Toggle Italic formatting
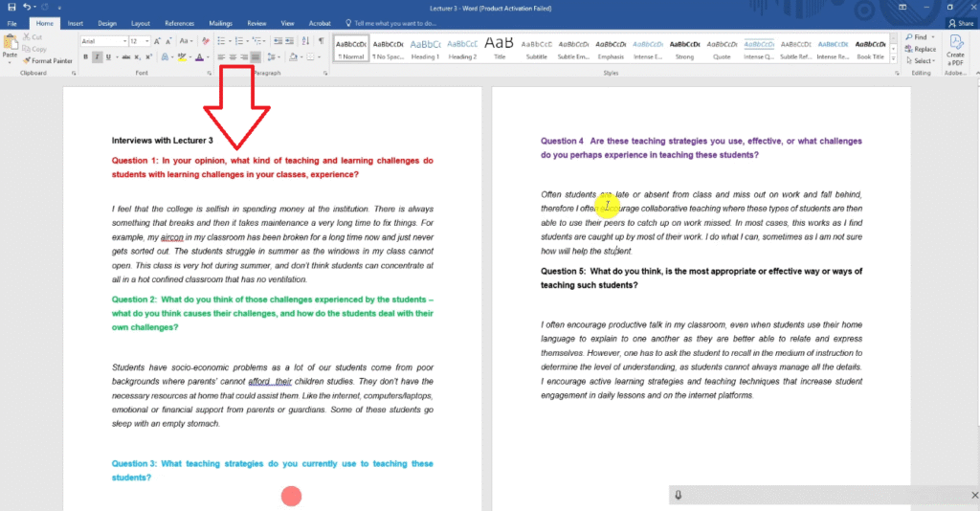This screenshot has width=980, height=511. [97, 57]
